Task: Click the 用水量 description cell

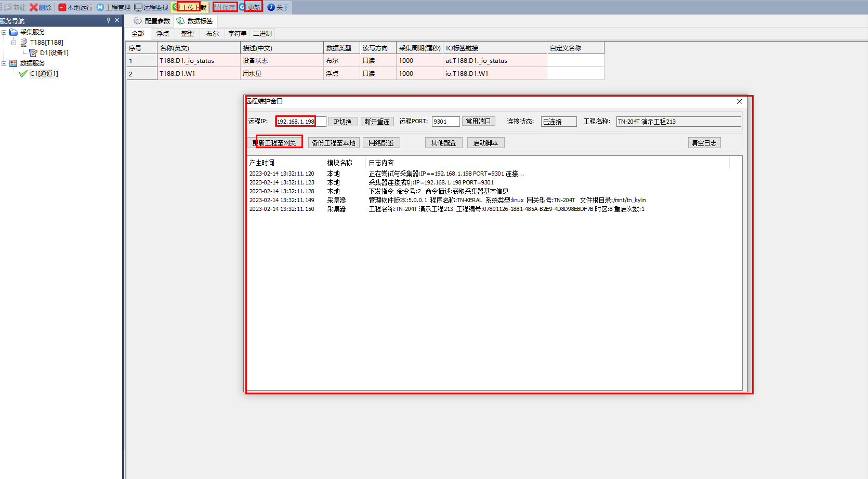Action: [x=282, y=74]
